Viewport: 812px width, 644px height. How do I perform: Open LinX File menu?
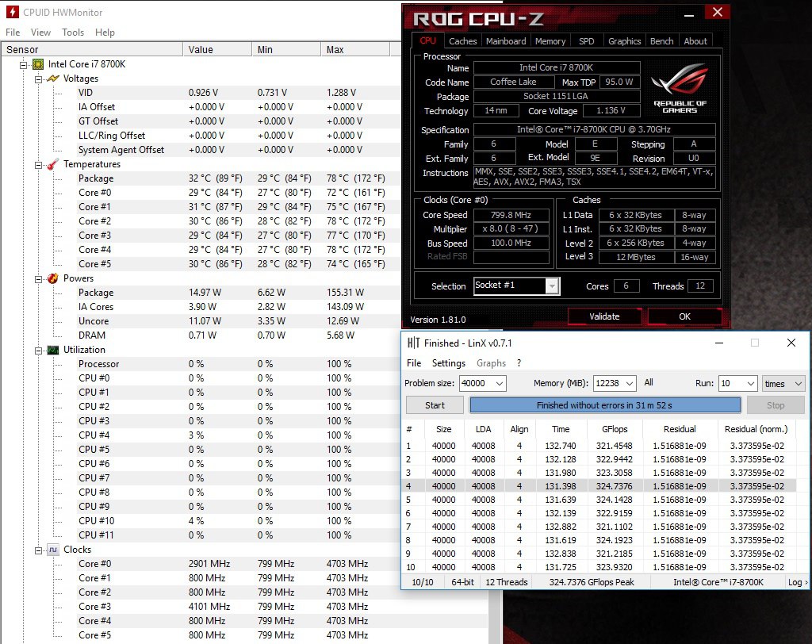pos(414,363)
